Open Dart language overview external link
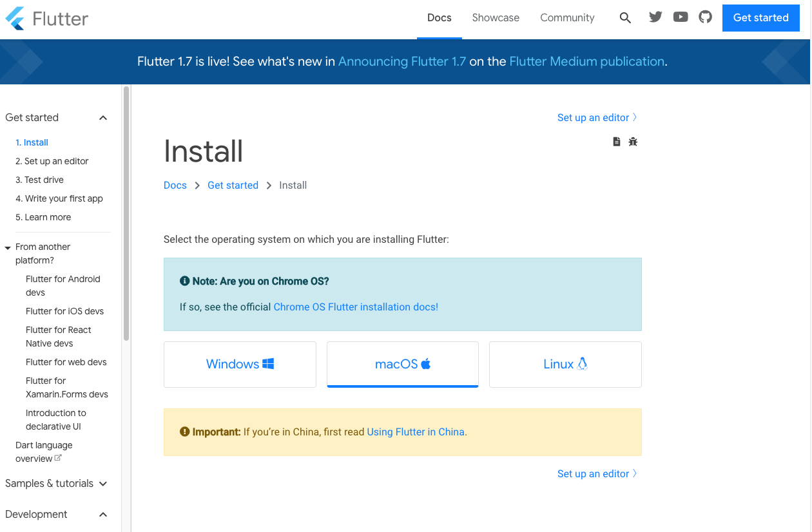Viewport: 812px width, 532px height. pyautogui.click(x=44, y=452)
